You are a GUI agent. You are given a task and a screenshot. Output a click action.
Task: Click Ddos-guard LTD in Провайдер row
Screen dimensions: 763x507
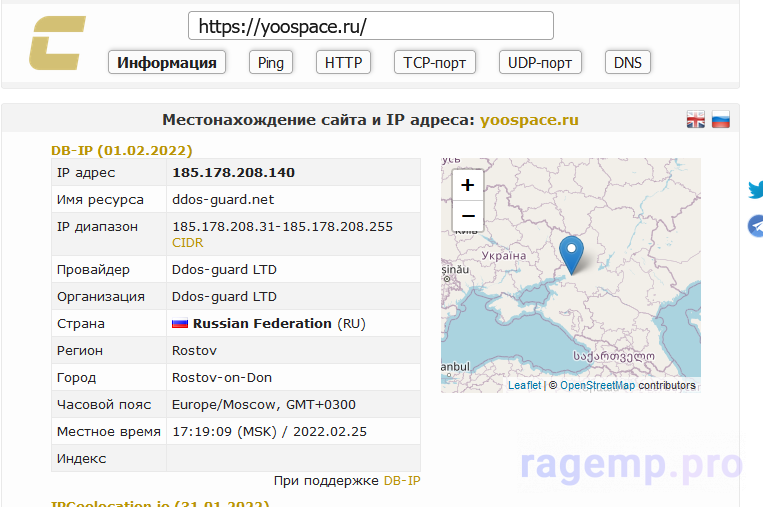[224, 270]
